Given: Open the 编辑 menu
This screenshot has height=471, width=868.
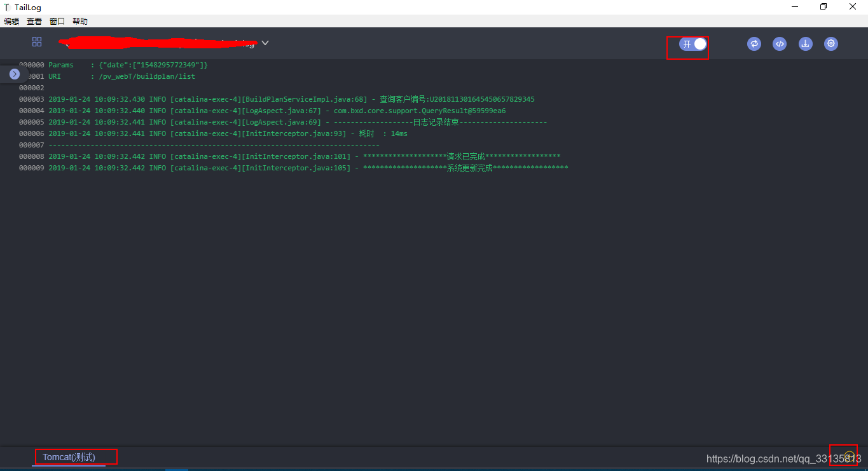Looking at the screenshot, I should point(11,21).
